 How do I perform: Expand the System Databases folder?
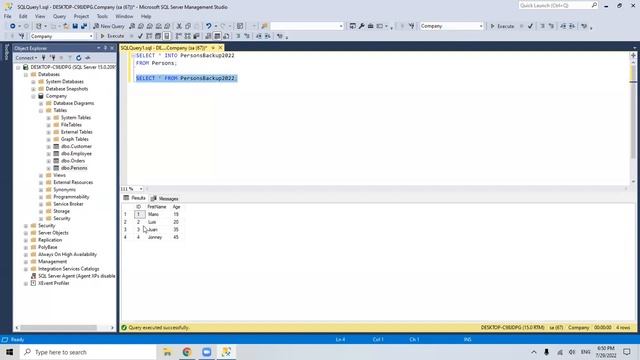click(33, 82)
